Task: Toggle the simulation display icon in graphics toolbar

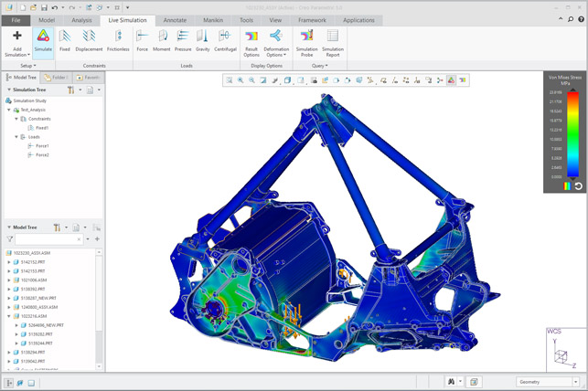Action: tap(451, 80)
